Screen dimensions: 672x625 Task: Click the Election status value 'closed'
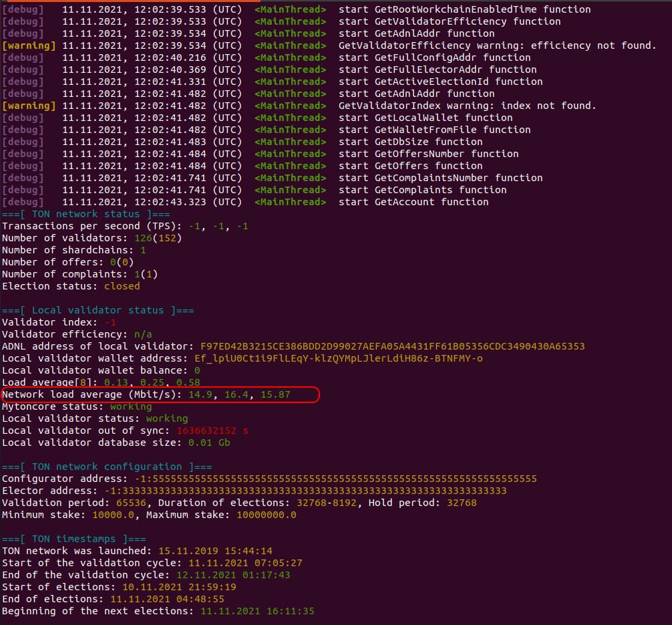122,286
